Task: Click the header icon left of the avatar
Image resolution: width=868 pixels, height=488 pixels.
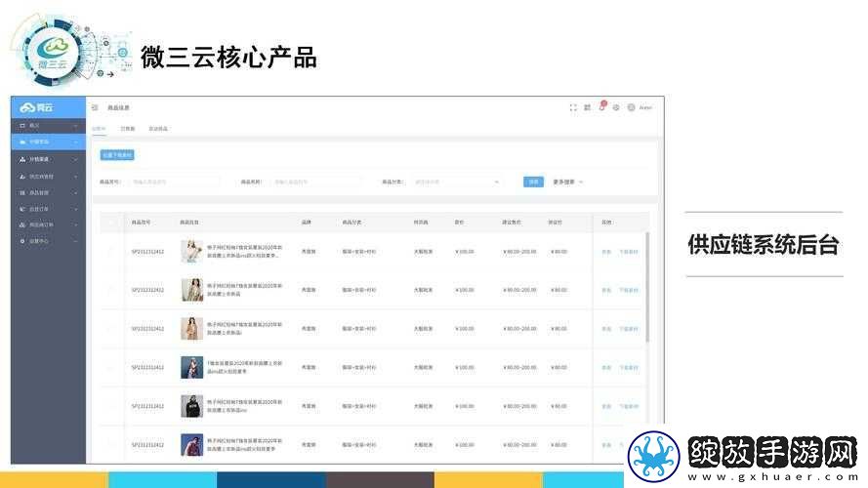Action: click(x=616, y=107)
